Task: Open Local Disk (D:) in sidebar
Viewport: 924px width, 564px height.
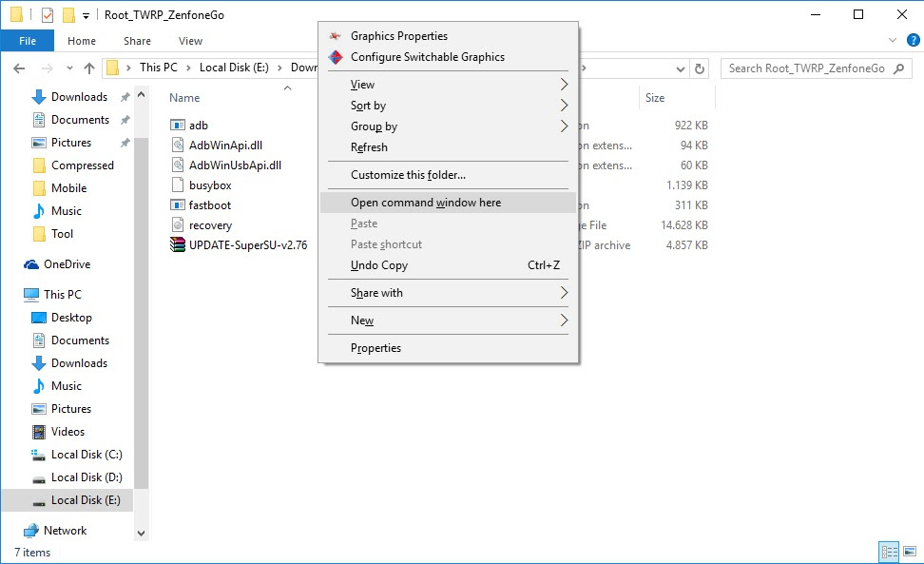Action: tap(87, 477)
